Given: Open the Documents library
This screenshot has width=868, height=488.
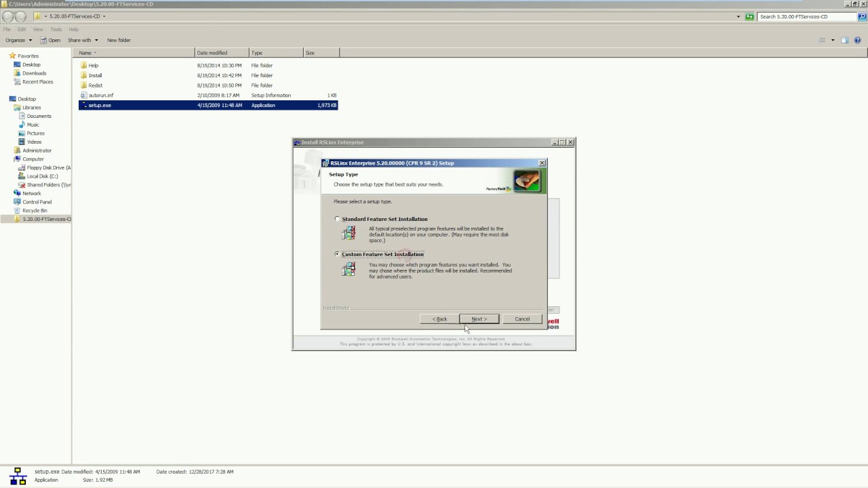Looking at the screenshot, I should pos(39,116).
